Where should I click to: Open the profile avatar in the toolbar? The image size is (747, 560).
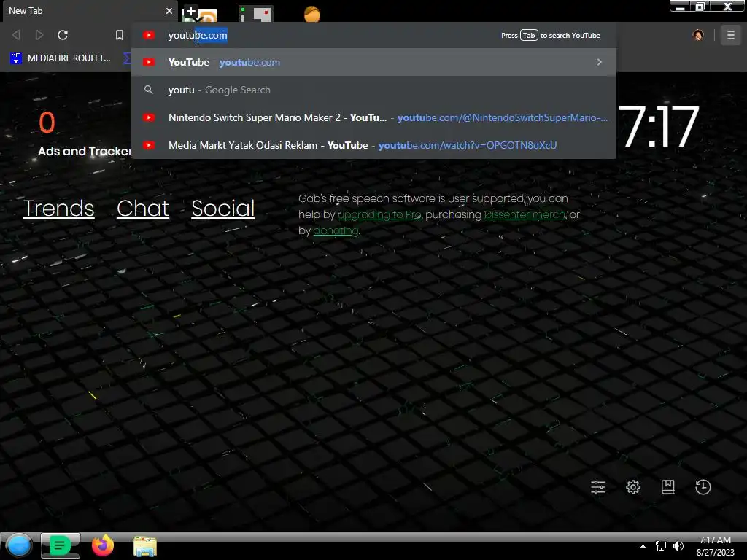click(698, 35)
